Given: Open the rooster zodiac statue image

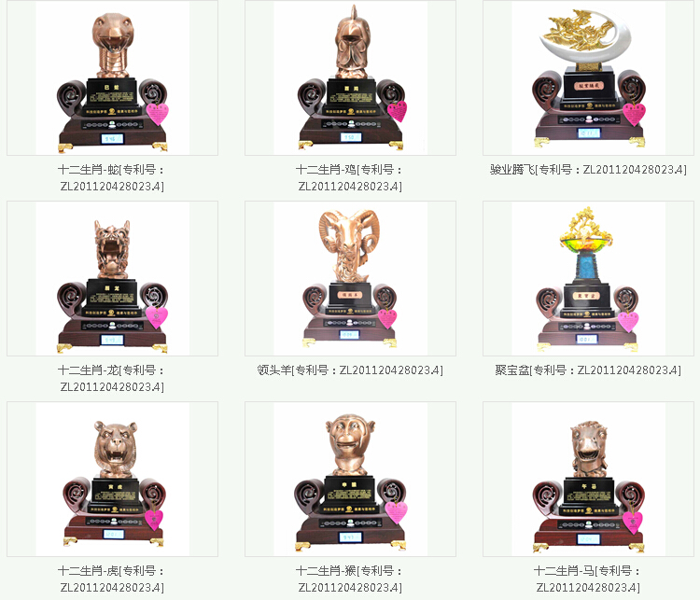Looking at the screenshot, I should [x=350, y=77].
